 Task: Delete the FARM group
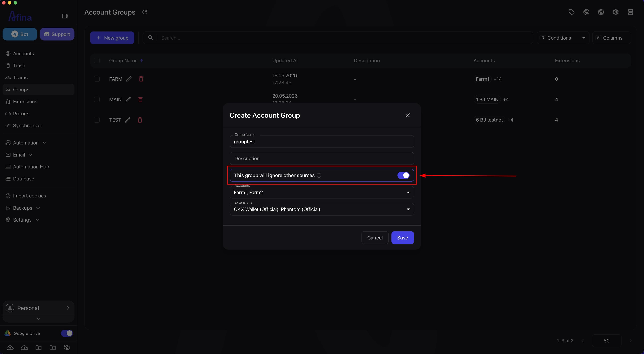click(x=141, y=79)
